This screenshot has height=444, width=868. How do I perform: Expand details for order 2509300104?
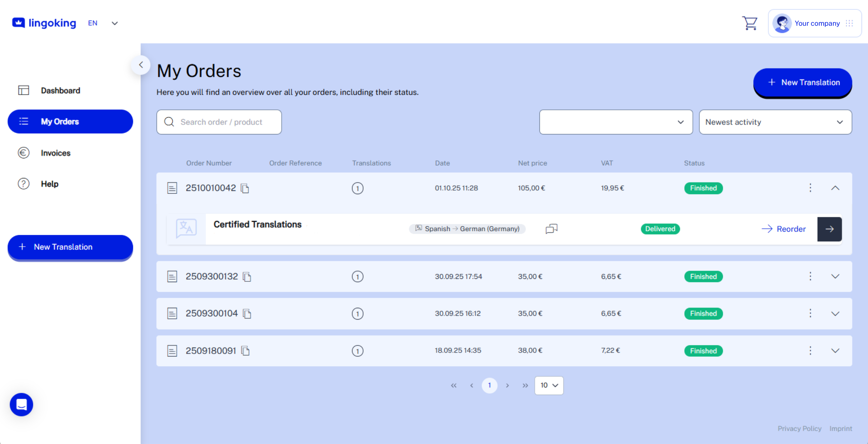835,314
